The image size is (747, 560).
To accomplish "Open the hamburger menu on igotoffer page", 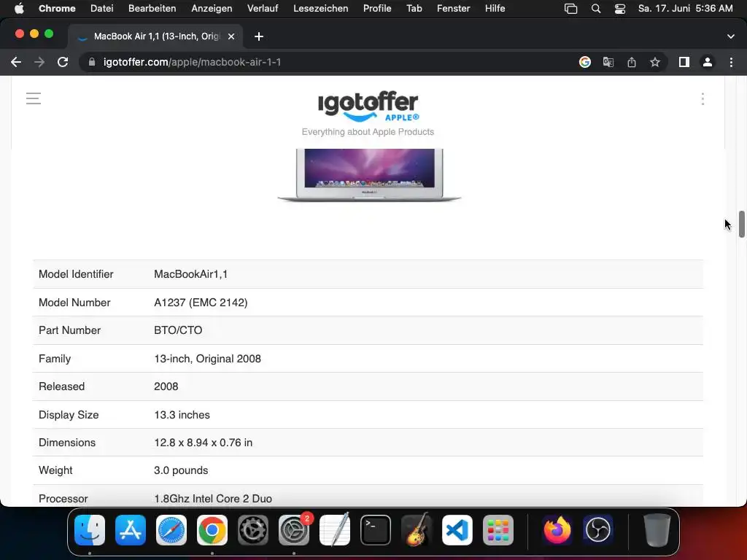I will [34, 98].
